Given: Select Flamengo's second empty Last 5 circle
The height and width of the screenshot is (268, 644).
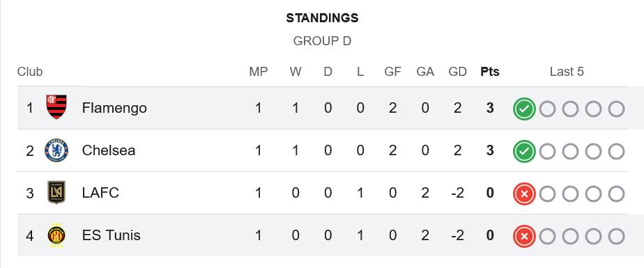Looking at the screenshot, I should point(571,109).
